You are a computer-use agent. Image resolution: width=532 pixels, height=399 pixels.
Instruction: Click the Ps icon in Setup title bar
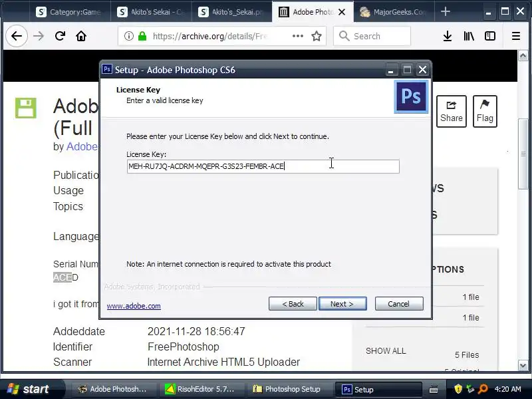click(107, 69)
